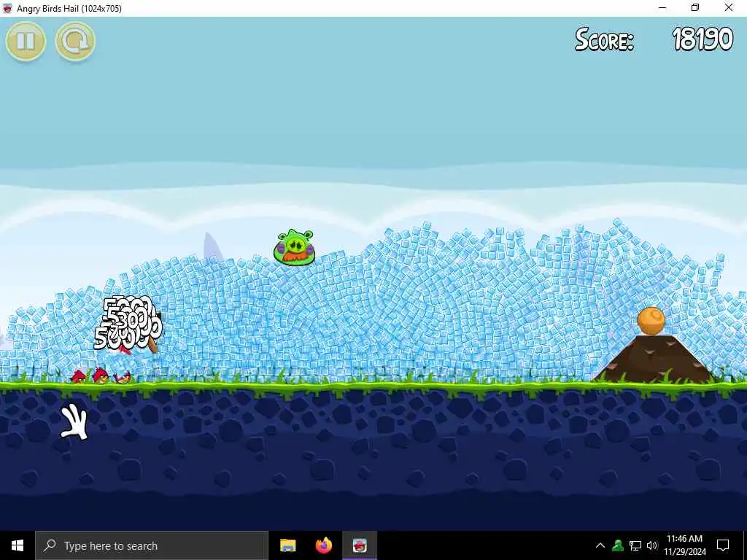Select the leftmost waiting red bird
747x560 pixels.
78,377
